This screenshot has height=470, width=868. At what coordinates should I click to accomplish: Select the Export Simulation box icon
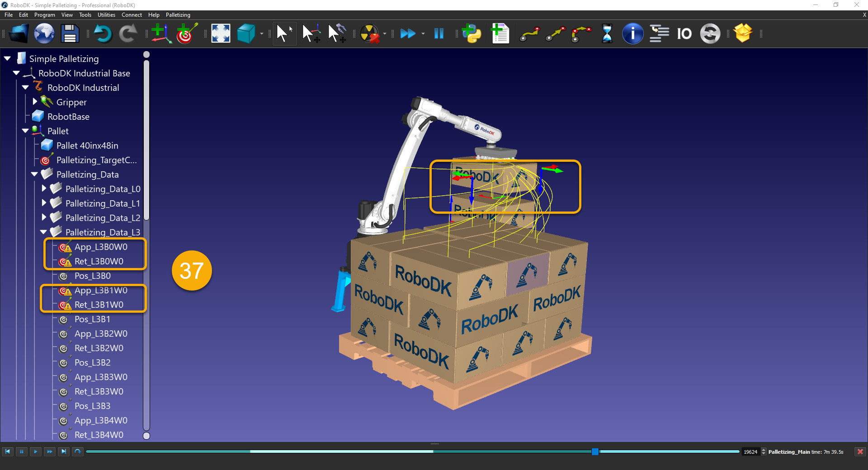744,33
